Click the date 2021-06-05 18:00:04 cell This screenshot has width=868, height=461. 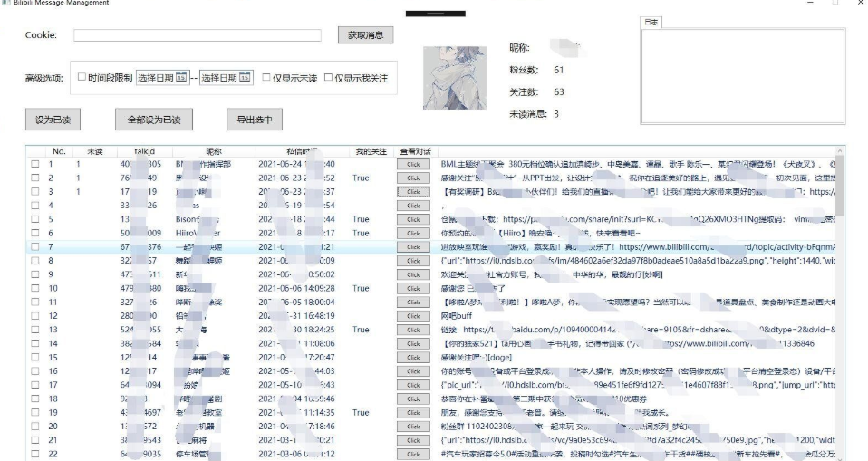(x=296, y=303)
